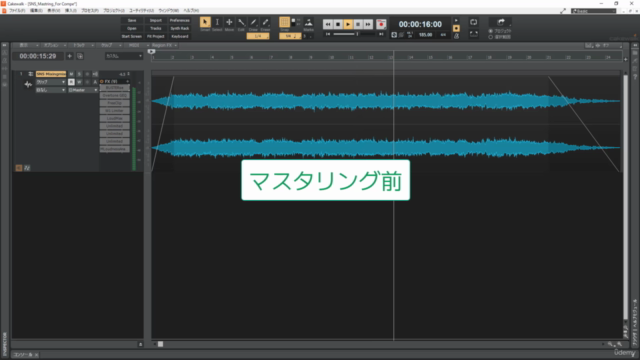This screenshot has width=640, height=360.
Task: Select the Select (I-beam) tool
Action: [x=217, y=22]
